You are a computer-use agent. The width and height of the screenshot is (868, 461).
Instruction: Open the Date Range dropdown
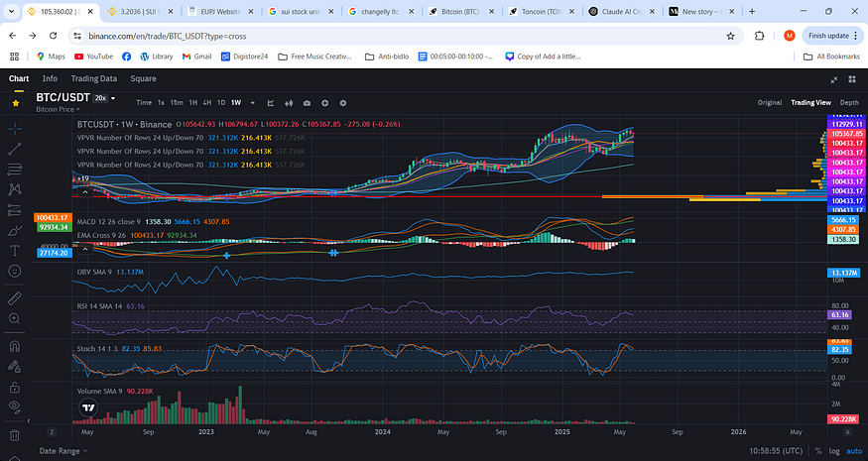pyautogui.click(x=63, y=451)
